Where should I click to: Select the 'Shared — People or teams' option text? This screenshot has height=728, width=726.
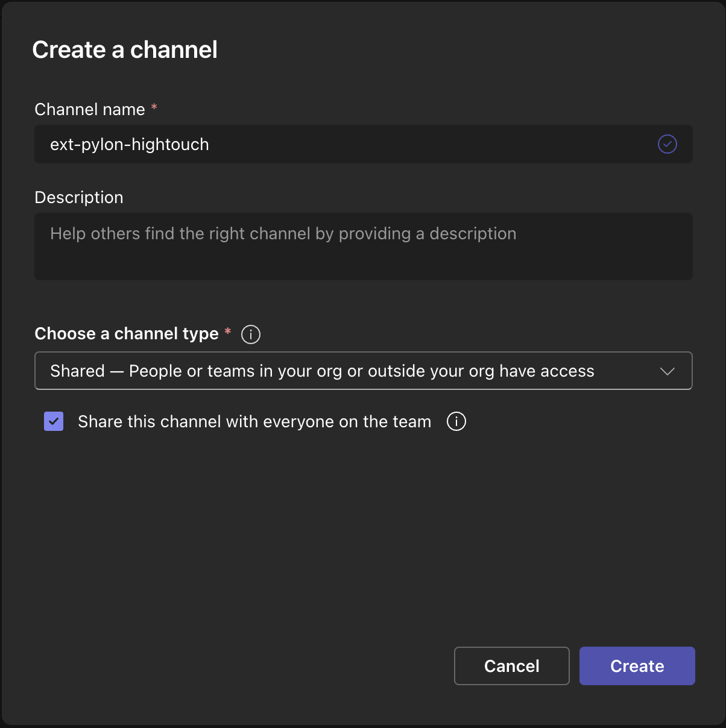click(x=322, y=371)
